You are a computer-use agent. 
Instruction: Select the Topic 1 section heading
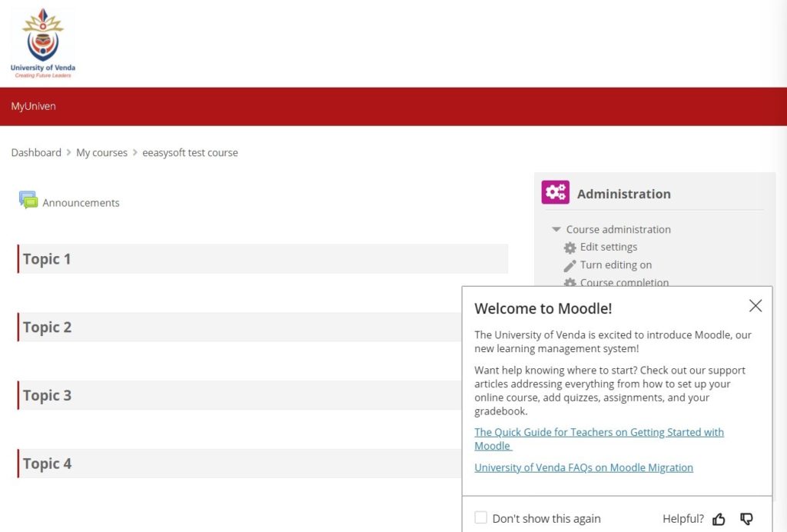coord(47,259)
